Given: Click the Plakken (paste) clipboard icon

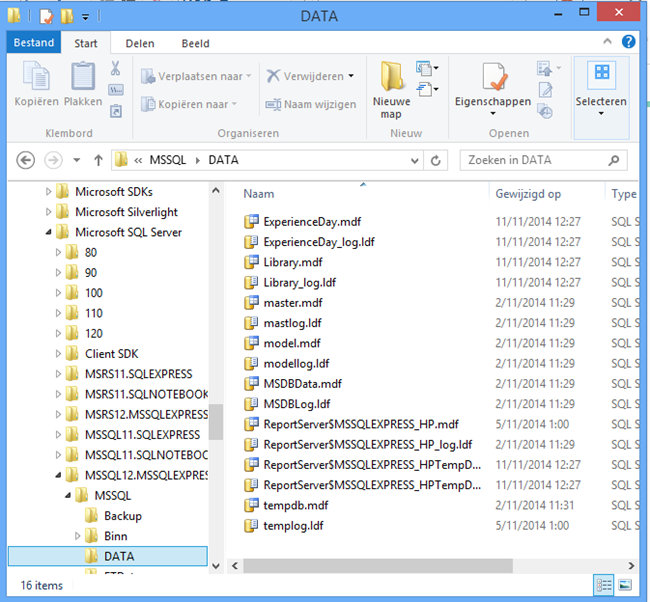Looking at the screenshot, I should (83, 76).
